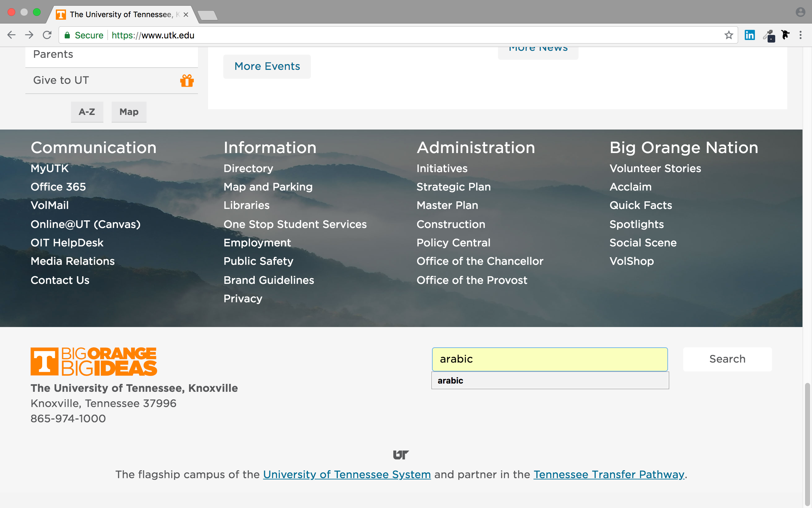This screenshot has width=812, height=508.
Task: Click the small UT system logo
Action: click(x=401, y=455)
